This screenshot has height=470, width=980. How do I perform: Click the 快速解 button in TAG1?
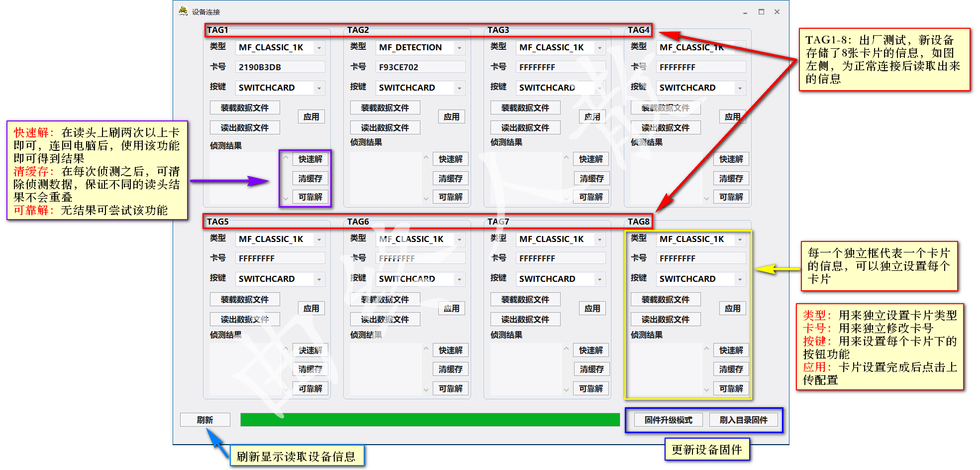310,159
